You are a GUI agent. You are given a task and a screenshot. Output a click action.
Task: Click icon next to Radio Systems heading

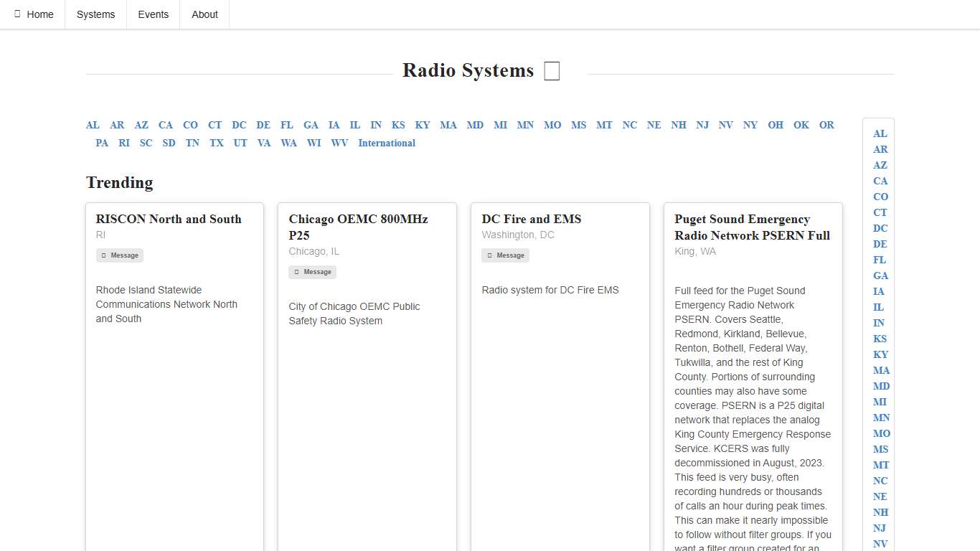551,71
